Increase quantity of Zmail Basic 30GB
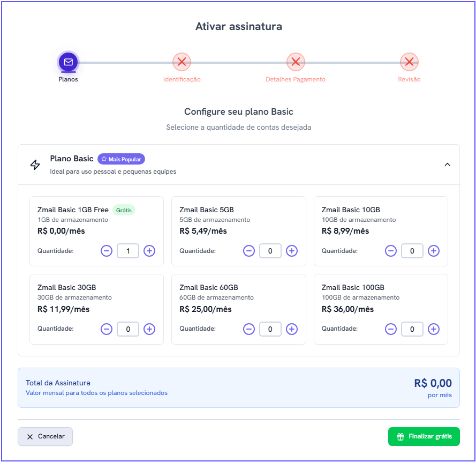The image size is (476, 462). (149, 329)
